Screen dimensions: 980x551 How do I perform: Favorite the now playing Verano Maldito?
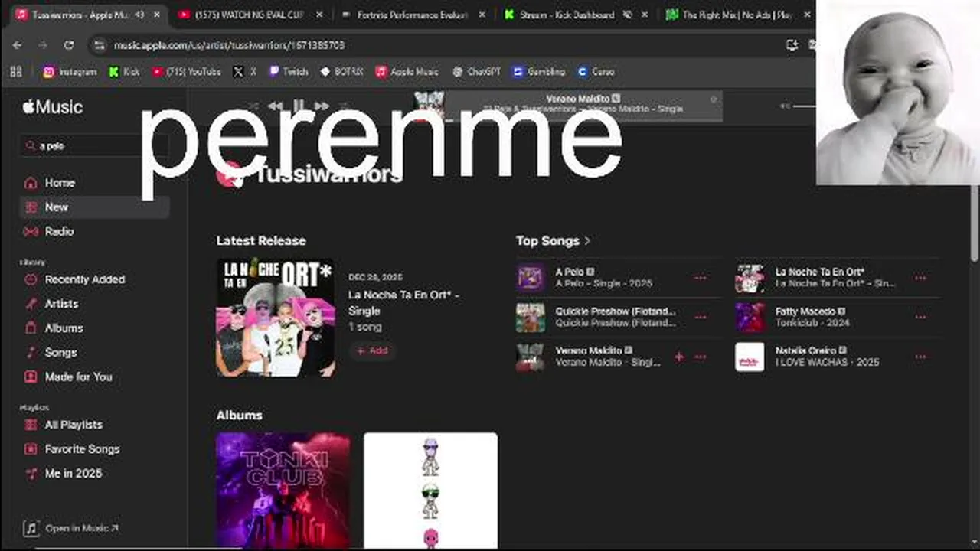714,99
